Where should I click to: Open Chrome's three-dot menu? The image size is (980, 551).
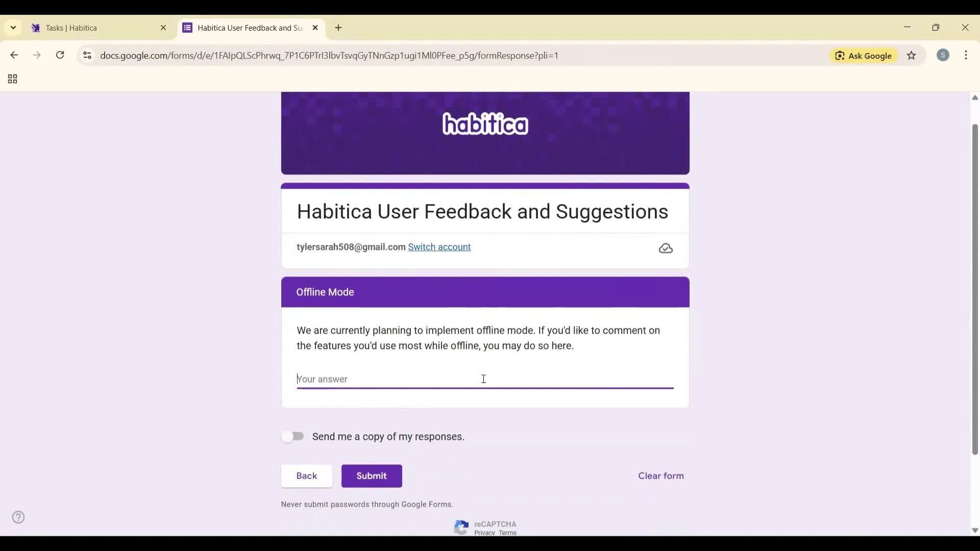coord(967,55)
